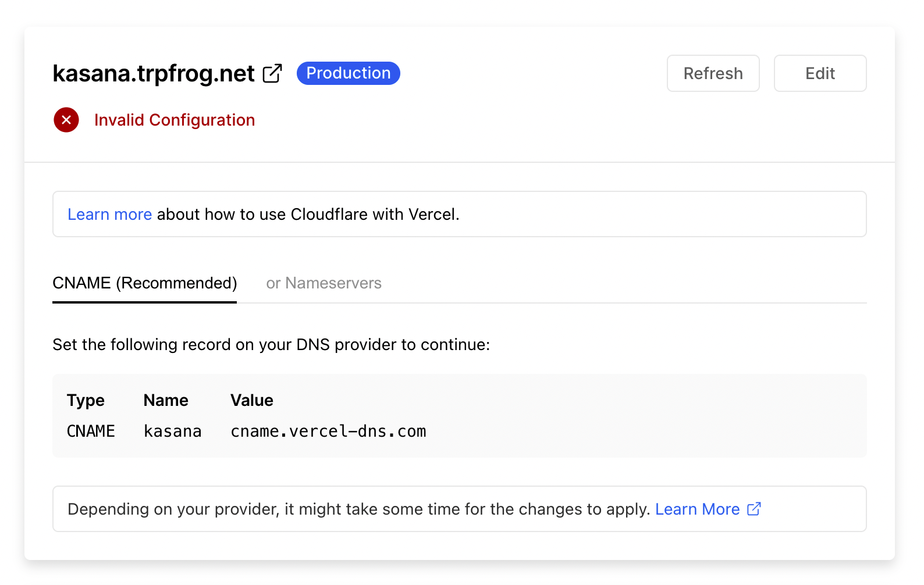Click the propagation time notice text
The image size is (924, 585).
[x=358, y=509]
